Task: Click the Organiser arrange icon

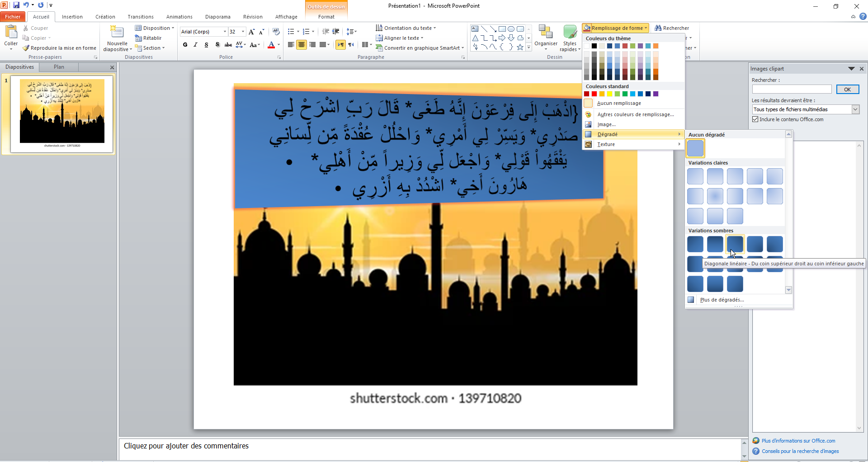Action: click(546, 33)
